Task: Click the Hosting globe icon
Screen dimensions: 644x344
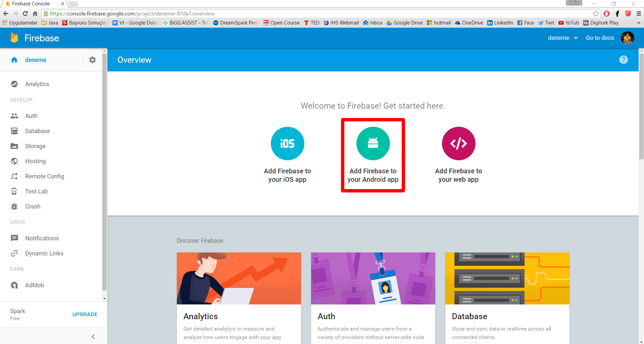Action: (x=14, y=161)
